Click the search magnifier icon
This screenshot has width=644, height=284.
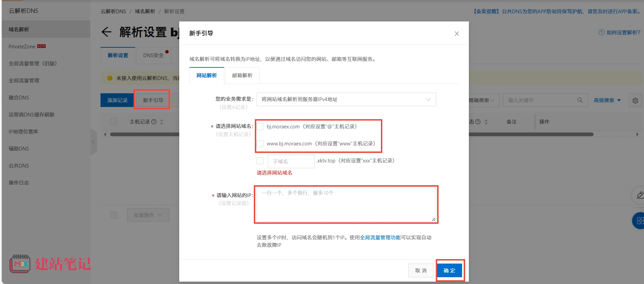580,100
